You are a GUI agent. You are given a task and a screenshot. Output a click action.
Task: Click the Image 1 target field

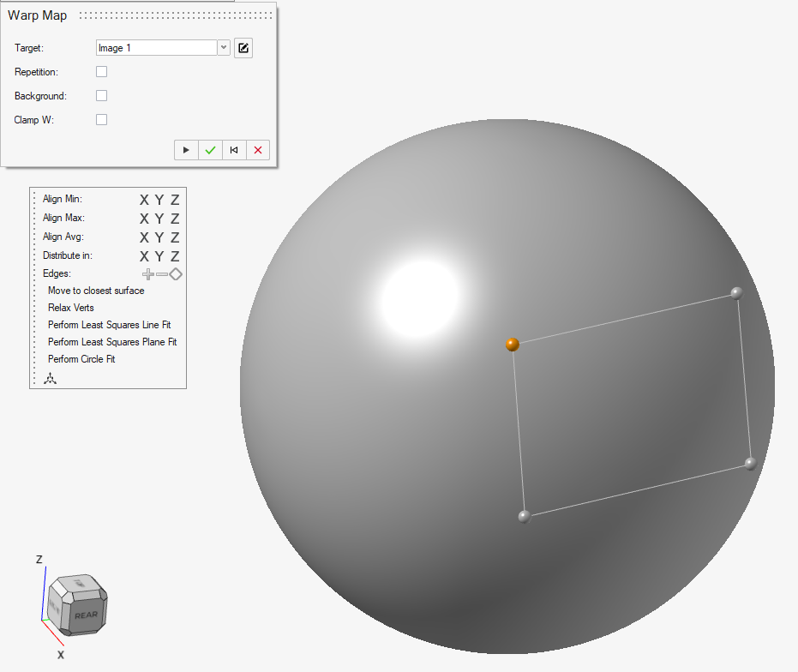click(156, 48)
